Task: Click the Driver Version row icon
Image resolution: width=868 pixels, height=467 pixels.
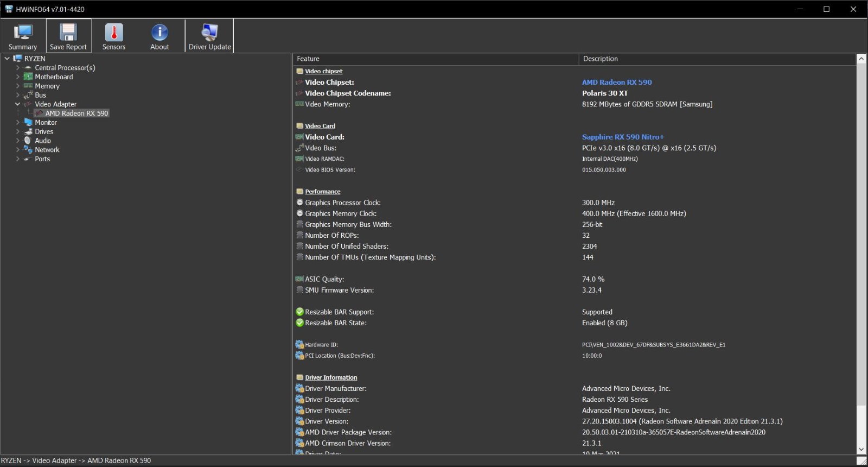Action: pyautogui.click(x=299, y=421)
